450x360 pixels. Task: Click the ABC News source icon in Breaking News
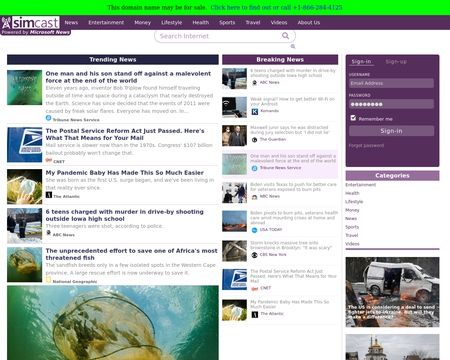(x=254, y=82)
